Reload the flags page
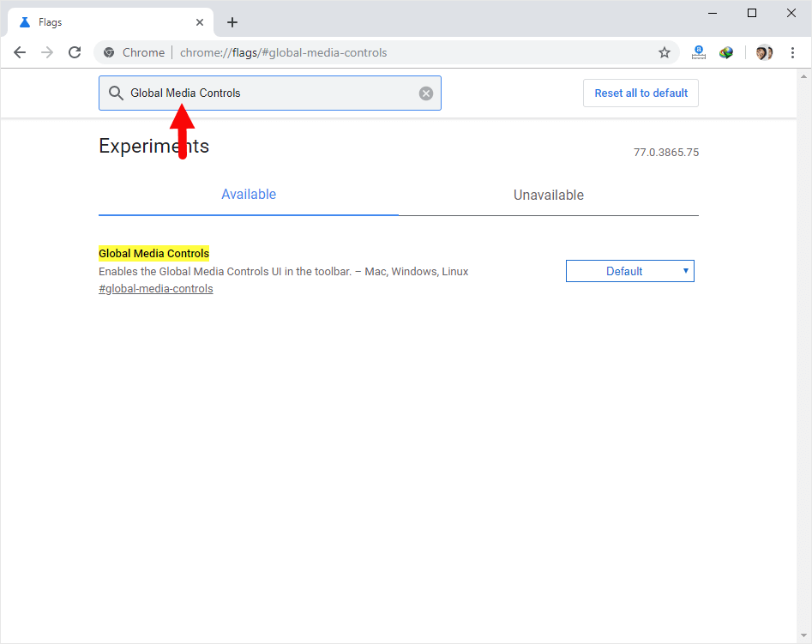The width and height of the screenshot is (812, 644). (75, 52)
